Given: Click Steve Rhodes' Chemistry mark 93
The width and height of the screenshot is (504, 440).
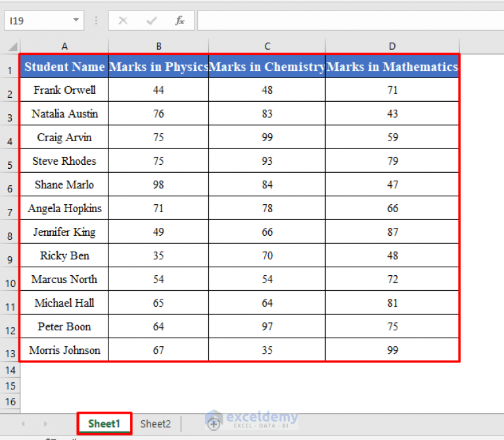Looking at the screenshot, I should (x=267, y=161).
